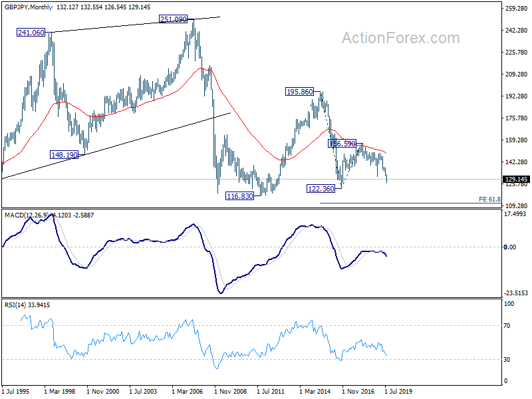Click the 1 Jul 1995 date label
The width and height of the screenshot is (532, 399).
pyautogui.click(x=15, y=391)
